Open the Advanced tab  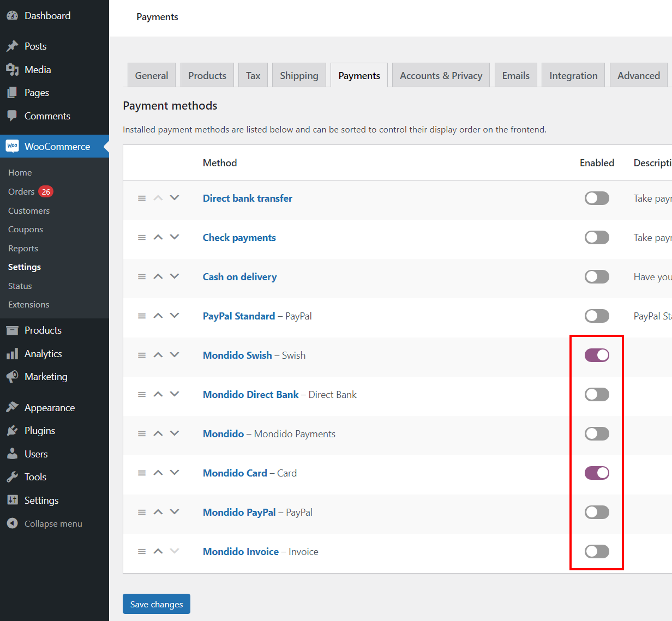tap(639, 75)
